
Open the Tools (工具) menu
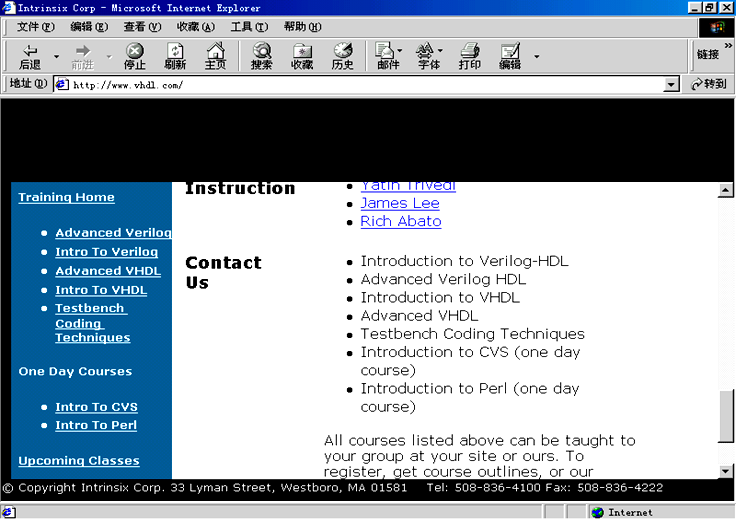249,27
